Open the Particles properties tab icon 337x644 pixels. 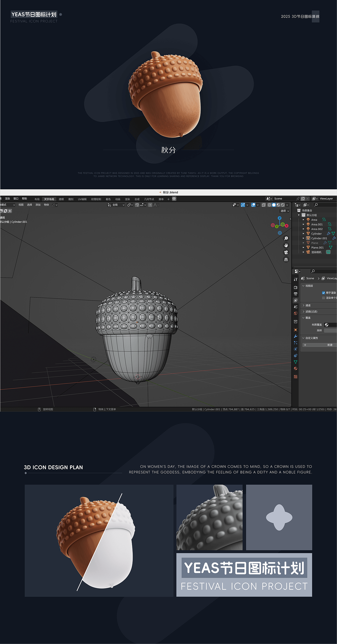point(295,343)
